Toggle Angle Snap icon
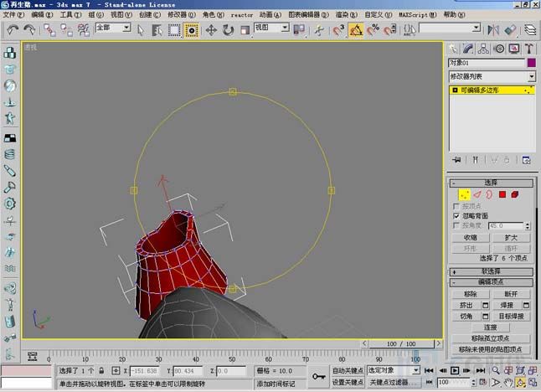 pyautogui.click(x=356, y=30)
